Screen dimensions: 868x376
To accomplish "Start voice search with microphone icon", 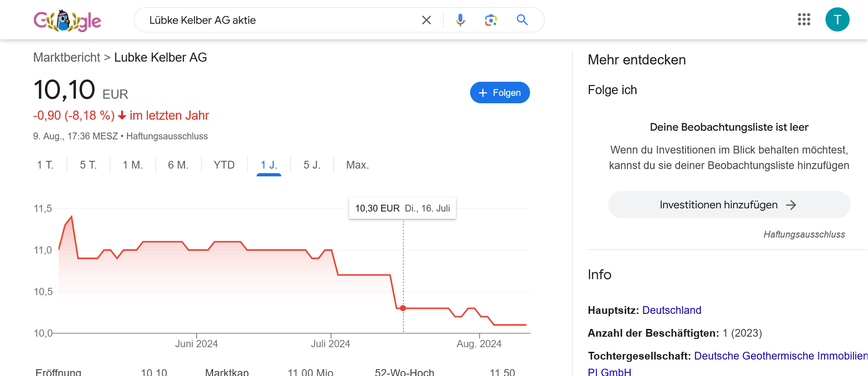I will coord(460,20).
